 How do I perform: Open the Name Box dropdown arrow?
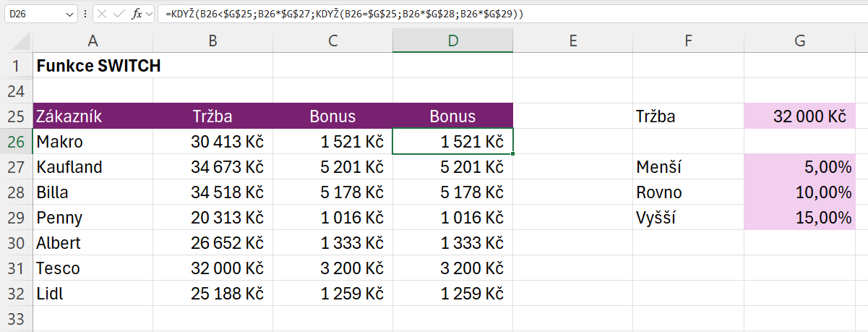click(69, 14)
